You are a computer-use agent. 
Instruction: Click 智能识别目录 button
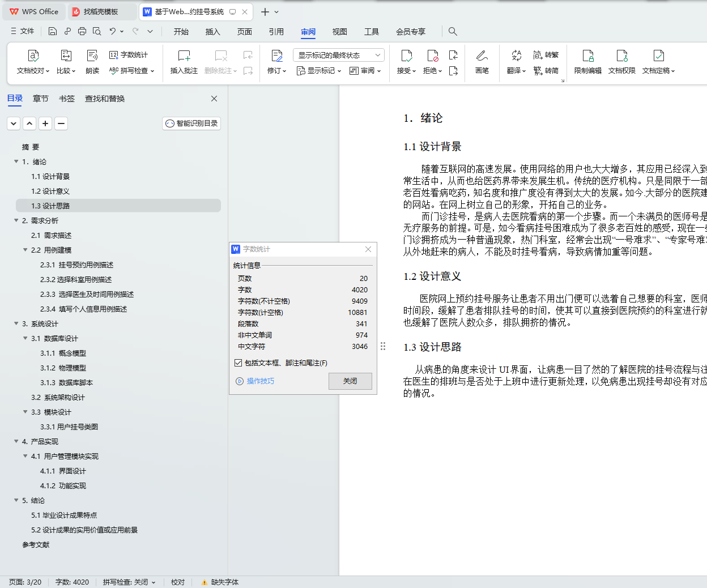click(x=191, y=123)
